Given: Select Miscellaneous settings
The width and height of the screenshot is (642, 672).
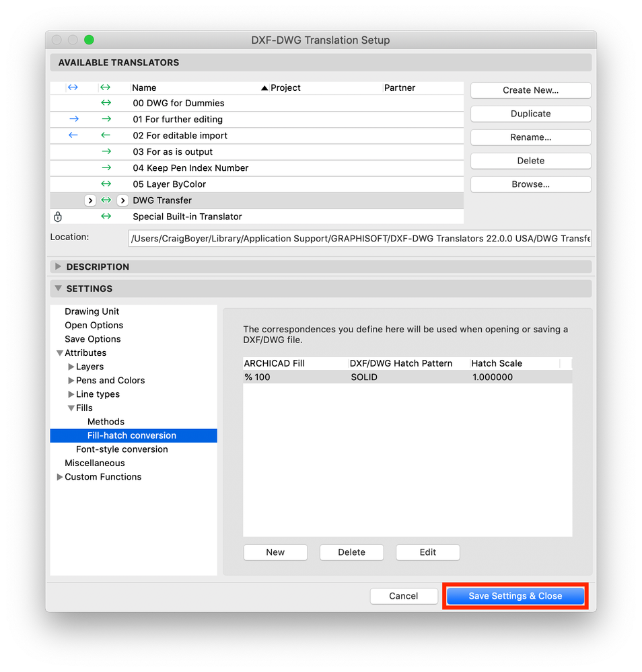Looking at the screenshot, I should [x=95, y=463].
